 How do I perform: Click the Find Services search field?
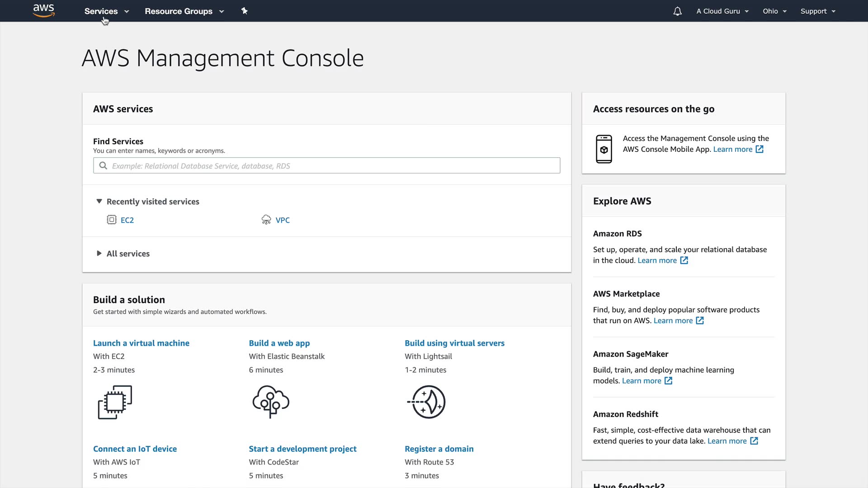[x=326, y=166]
